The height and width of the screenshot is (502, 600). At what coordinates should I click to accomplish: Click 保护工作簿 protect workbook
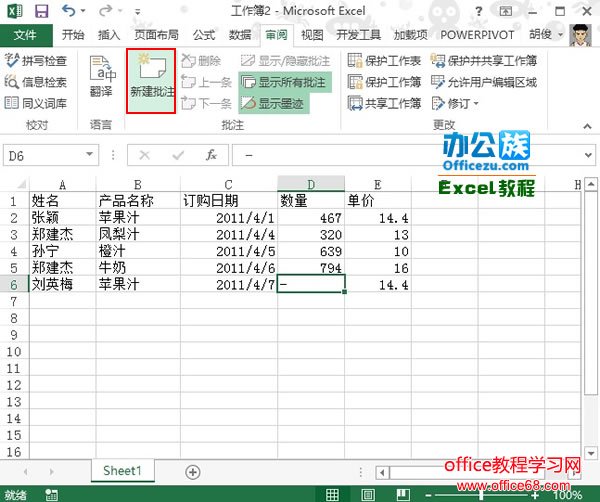[384, 82]
